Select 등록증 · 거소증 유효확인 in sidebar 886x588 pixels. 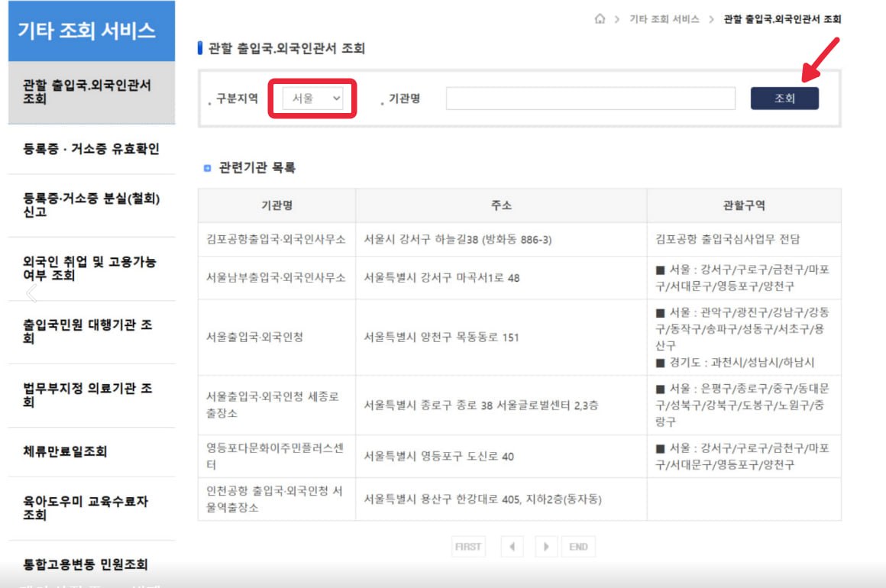coord(92,149)
